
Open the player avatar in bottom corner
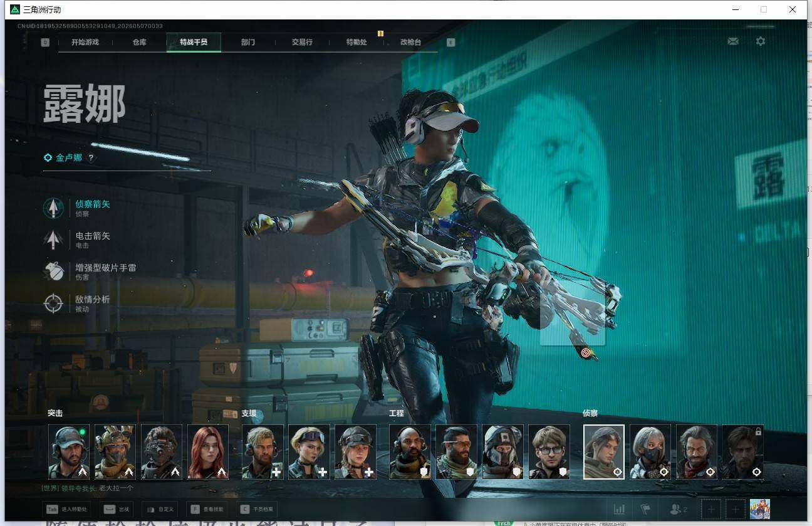click(x=760, y=509)
